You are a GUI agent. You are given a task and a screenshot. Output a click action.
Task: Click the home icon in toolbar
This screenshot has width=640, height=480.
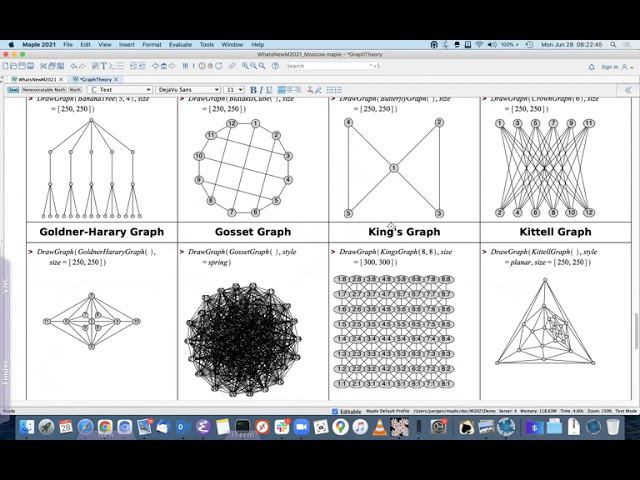[164, 66]
